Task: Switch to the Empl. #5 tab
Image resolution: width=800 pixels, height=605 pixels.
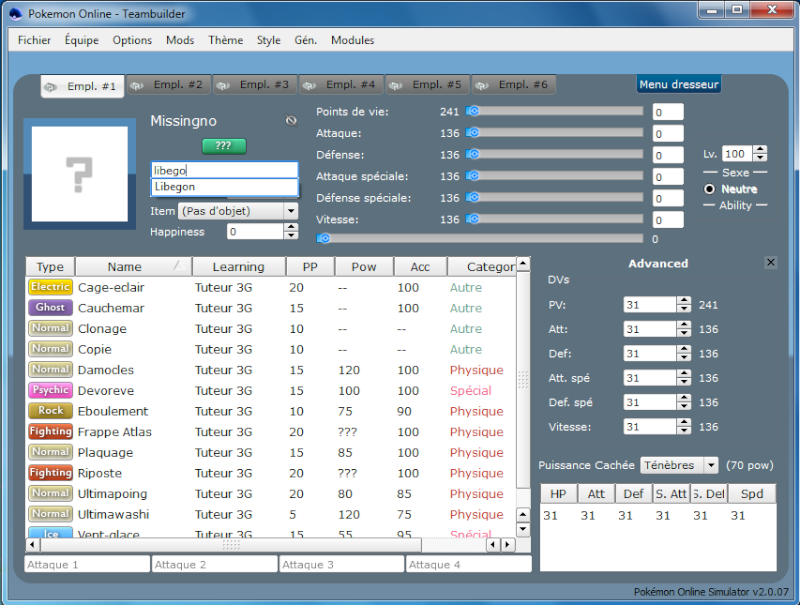Action: click(x=427, y=85)
